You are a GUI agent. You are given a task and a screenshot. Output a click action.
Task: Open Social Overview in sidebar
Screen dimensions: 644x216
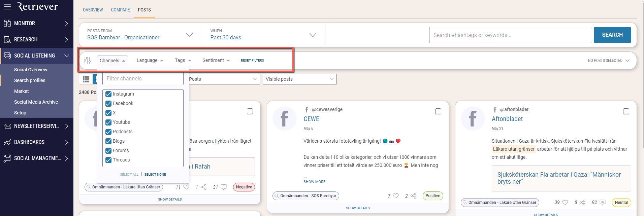(x=31, y=70)
